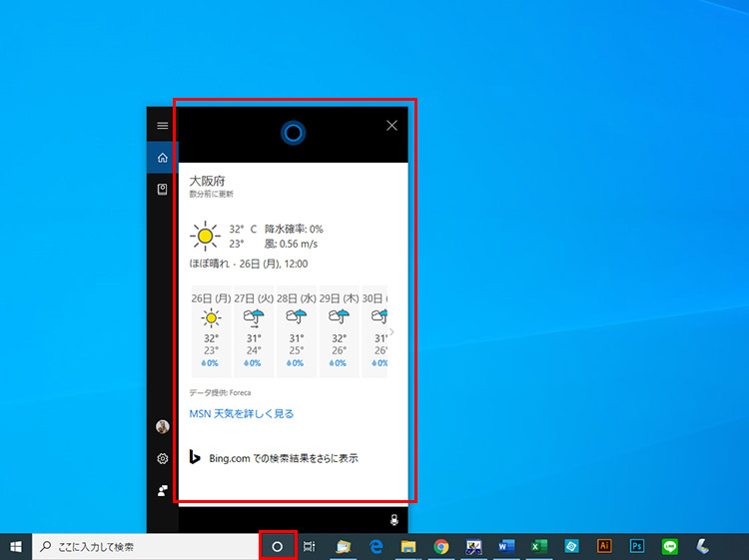
Task: Launch Google Chrome from taskbar
Action: point(440,546)
